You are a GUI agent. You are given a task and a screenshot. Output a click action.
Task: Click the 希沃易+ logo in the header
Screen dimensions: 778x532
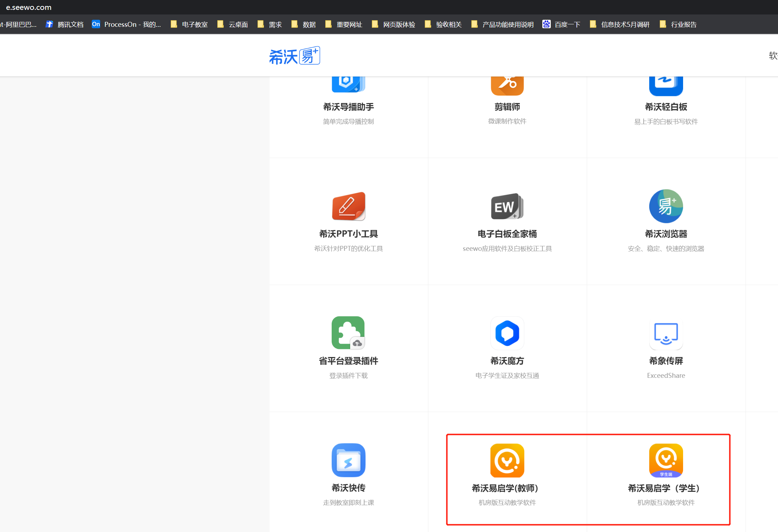tap(295, 56)
